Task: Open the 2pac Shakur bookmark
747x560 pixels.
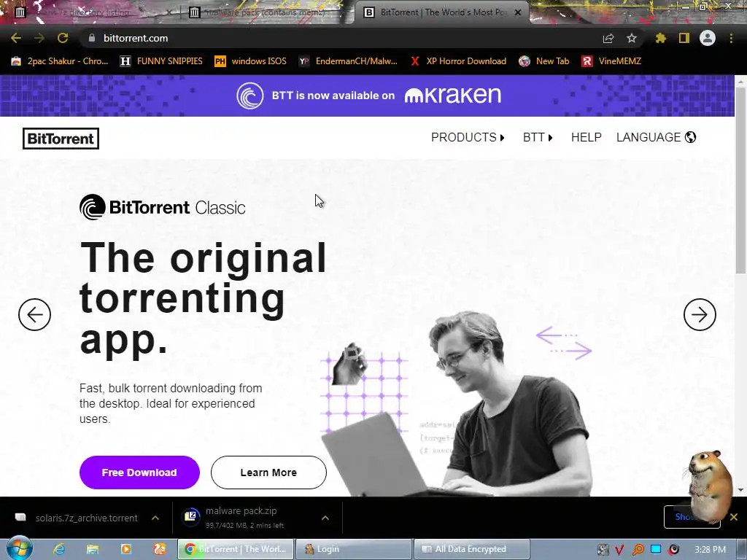Action: [60, 61]
